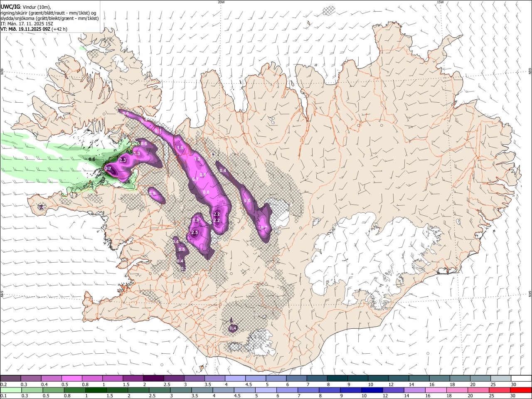This screenshot has width=532, height=399.
Task: Select the palest green 0.1–0.3 swatch in lower legend
Action: click(x=11, y=390)
